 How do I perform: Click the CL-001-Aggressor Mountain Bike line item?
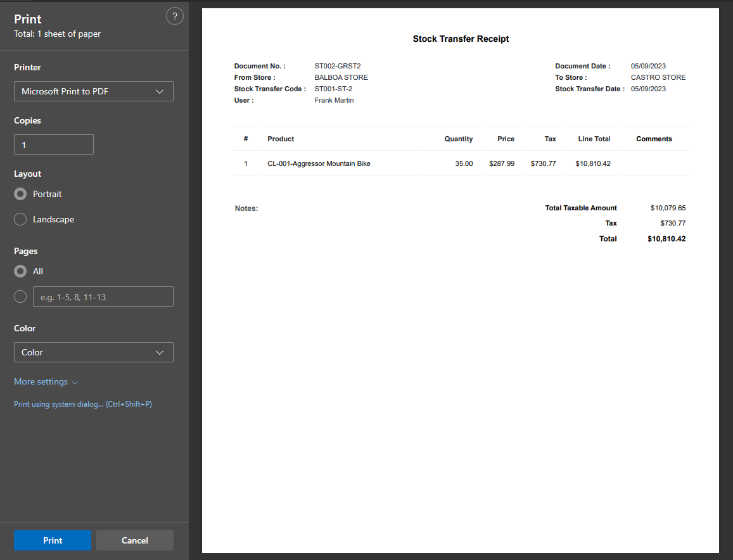tap(319, 163)
